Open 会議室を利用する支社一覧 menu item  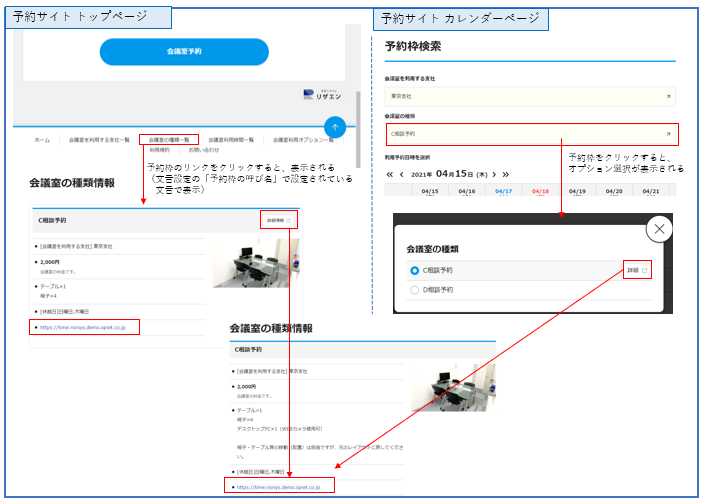coord(99,140)
